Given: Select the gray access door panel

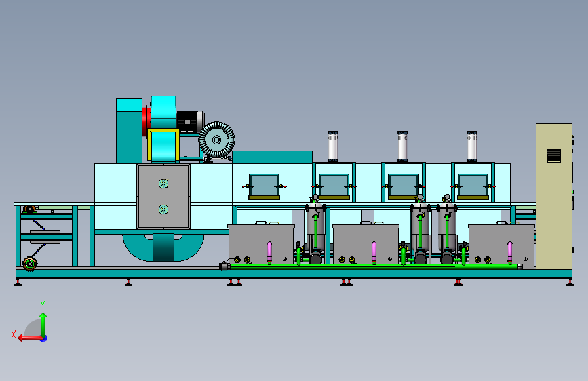Looking at the screenshot, I should tap(163, 197).
